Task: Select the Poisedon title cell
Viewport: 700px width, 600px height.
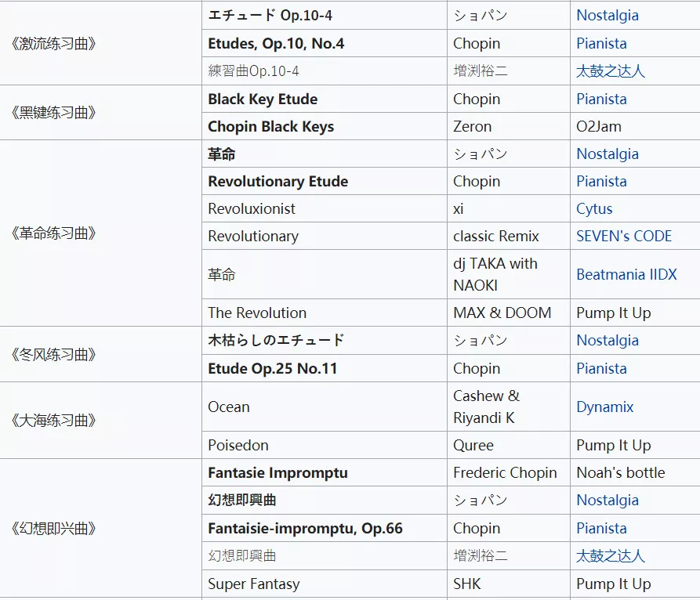Action: click(325, 445)
